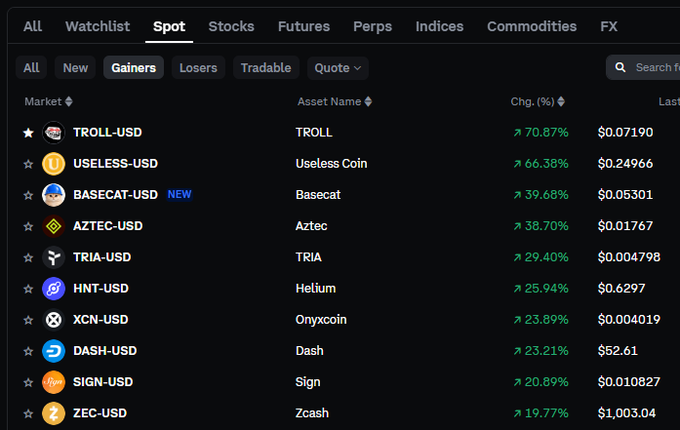Click the NEW badge beside BASECAT-USD

180,195
